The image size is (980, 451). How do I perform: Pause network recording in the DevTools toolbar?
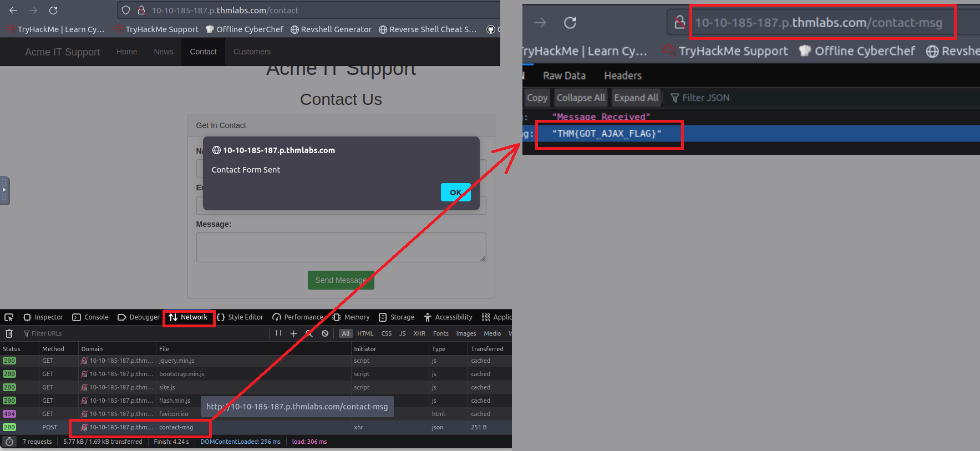coord(278,333)
